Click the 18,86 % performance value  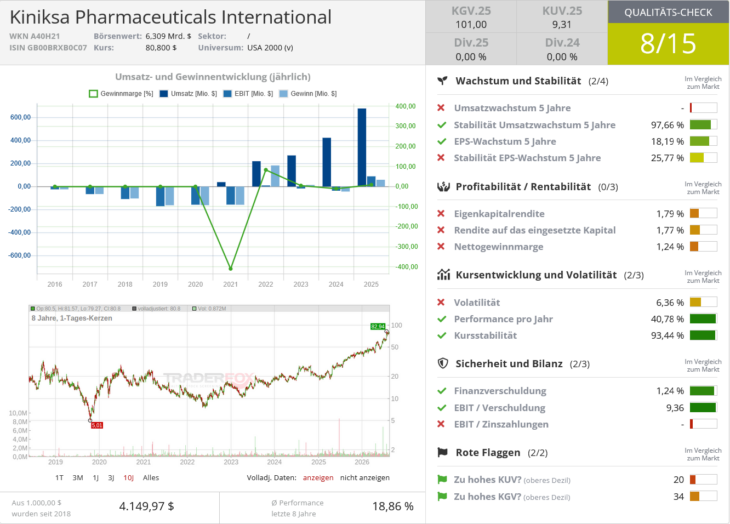click(393, 506)
